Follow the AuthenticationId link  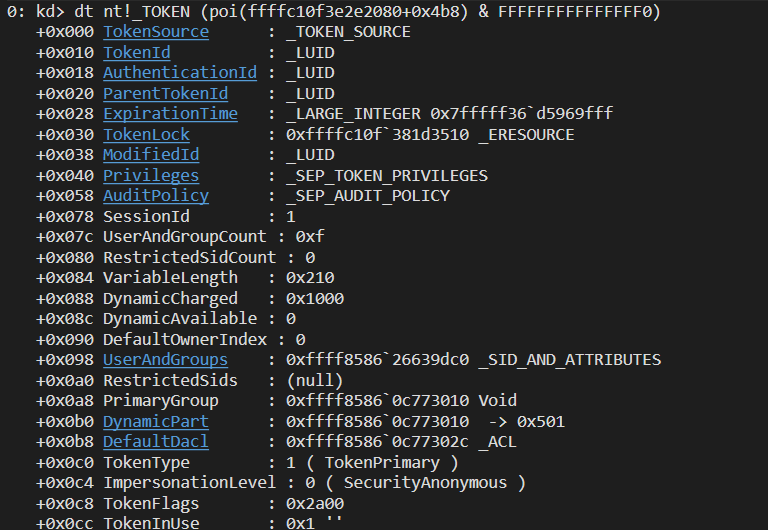coord(180,72)
